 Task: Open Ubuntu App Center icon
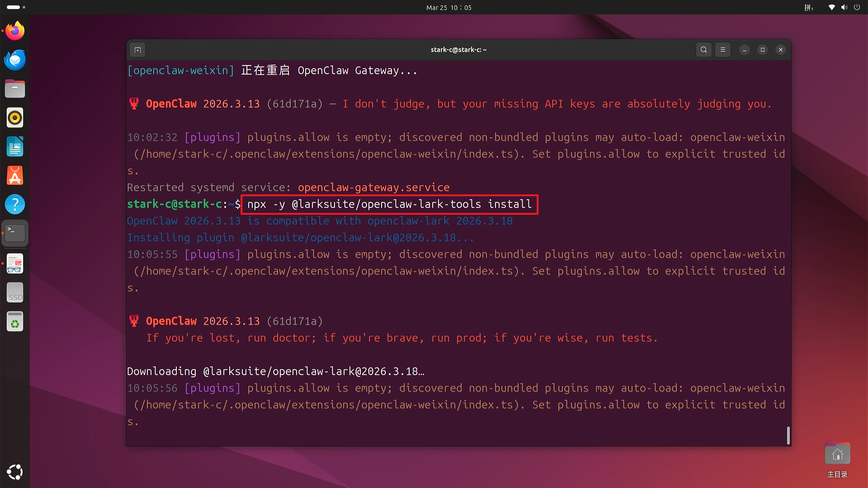15,176
